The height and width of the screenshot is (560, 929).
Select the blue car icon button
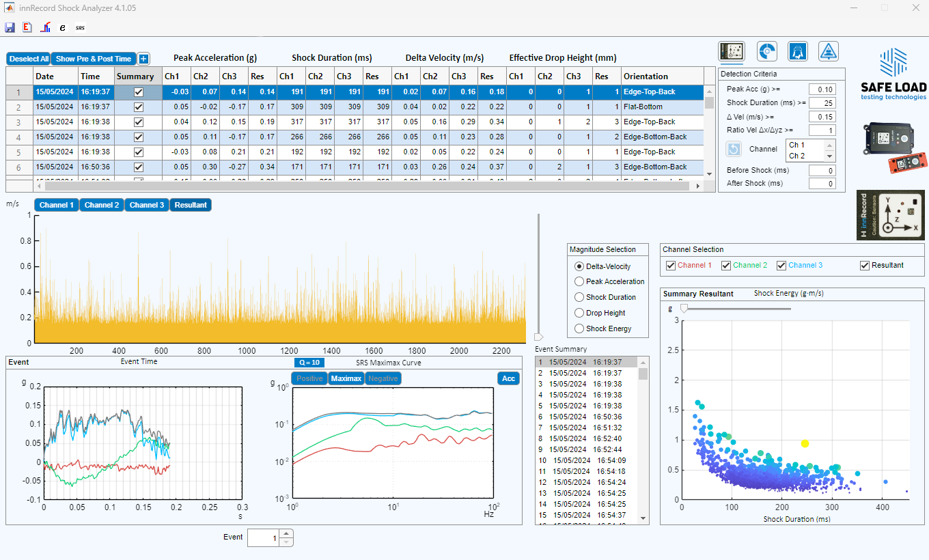coord(797,51)
